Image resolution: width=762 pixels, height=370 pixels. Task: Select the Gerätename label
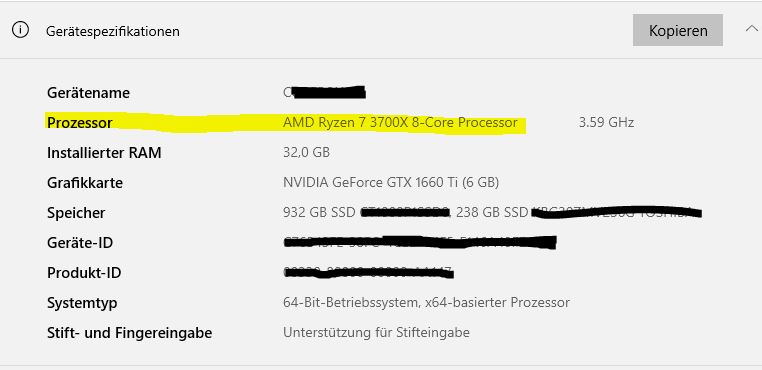tap(88, 93)
